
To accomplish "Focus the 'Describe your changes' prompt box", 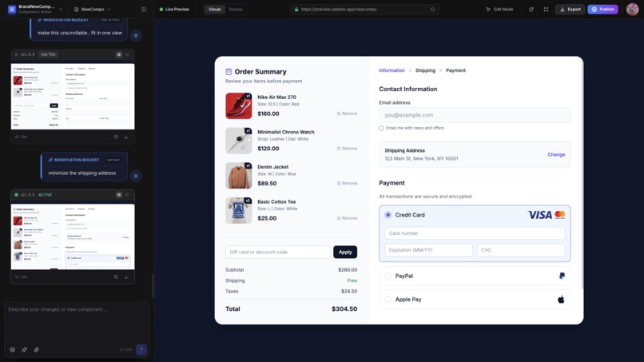I will click(x=77, y=323).
